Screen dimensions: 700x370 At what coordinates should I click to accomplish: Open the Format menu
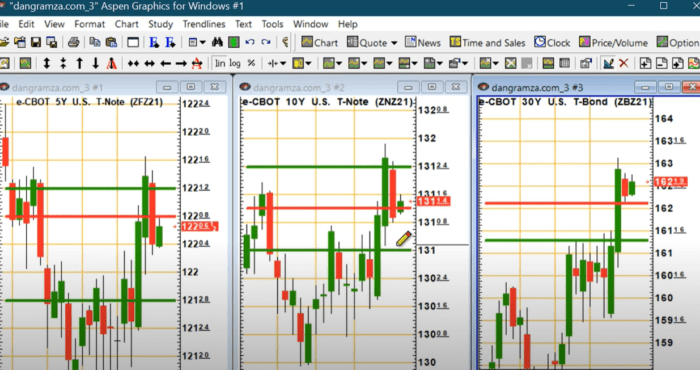[89, 24]
